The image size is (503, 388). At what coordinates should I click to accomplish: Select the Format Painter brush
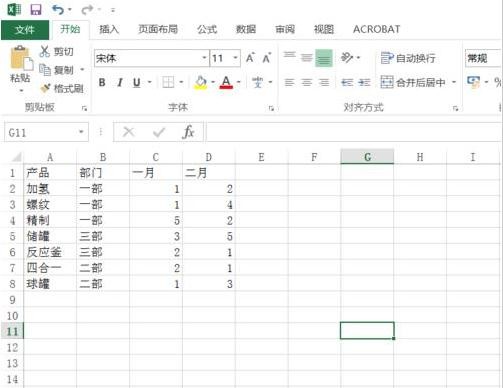(45, 88)
